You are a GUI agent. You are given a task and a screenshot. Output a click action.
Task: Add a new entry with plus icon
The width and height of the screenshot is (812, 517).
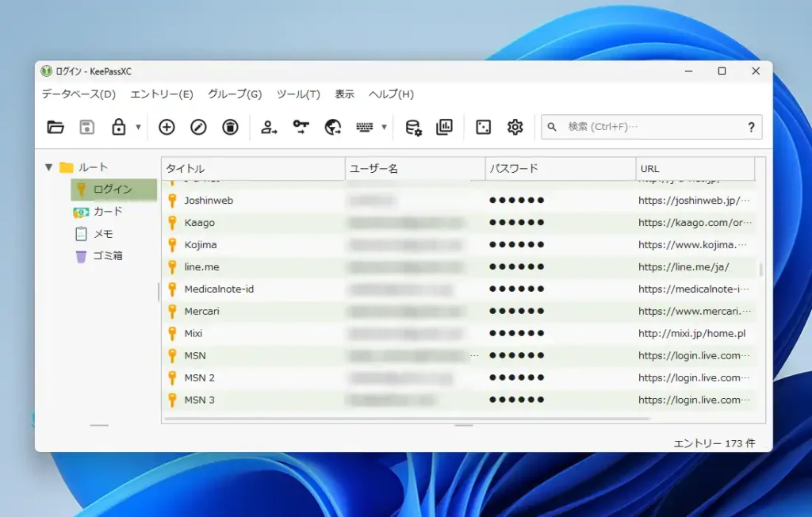tap(167, 127)
